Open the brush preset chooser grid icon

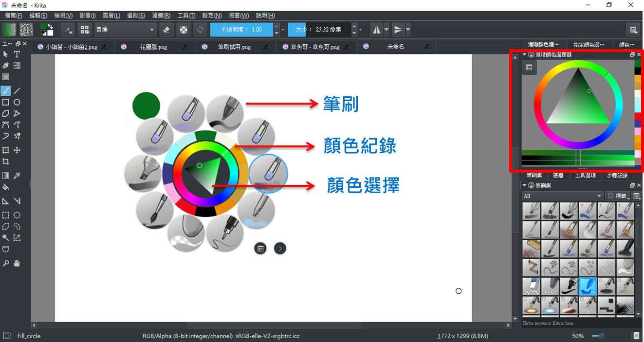point(85,30)
